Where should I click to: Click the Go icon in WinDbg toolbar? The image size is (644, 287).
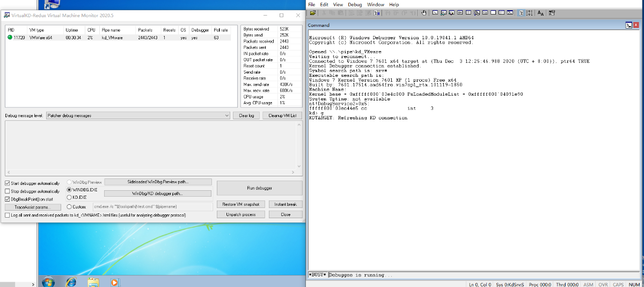click(352, 13)
